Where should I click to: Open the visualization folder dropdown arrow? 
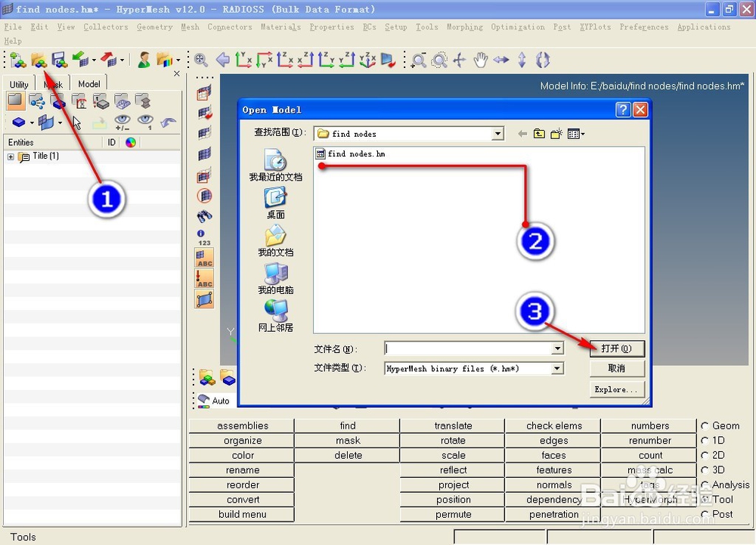click(x=179, y=60)
